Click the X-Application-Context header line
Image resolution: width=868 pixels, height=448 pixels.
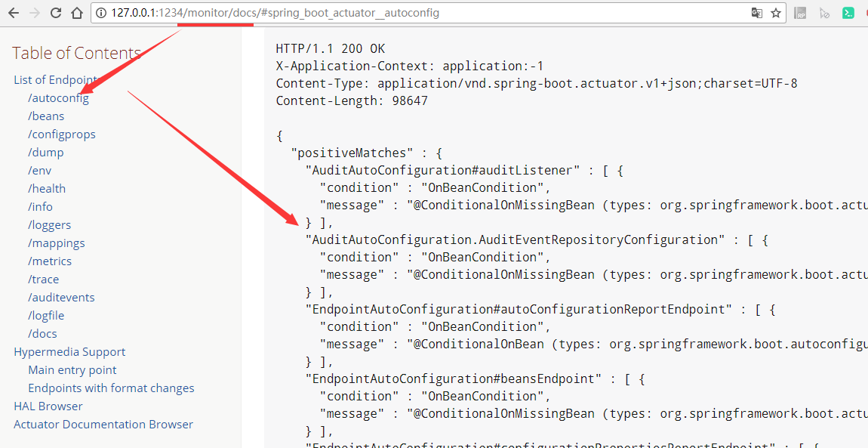(410, 66)
